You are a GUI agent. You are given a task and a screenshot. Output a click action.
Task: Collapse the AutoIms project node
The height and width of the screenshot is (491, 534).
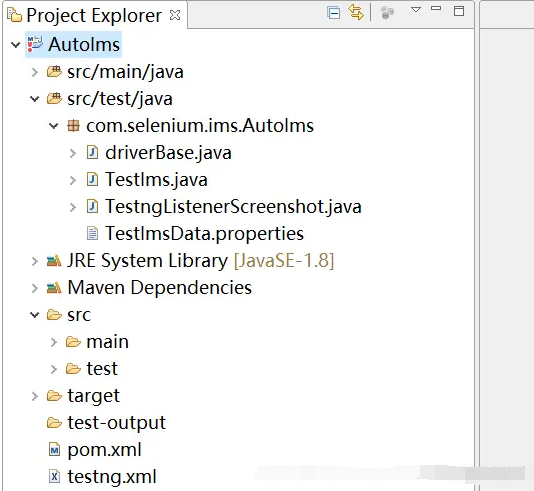point(16,45)
